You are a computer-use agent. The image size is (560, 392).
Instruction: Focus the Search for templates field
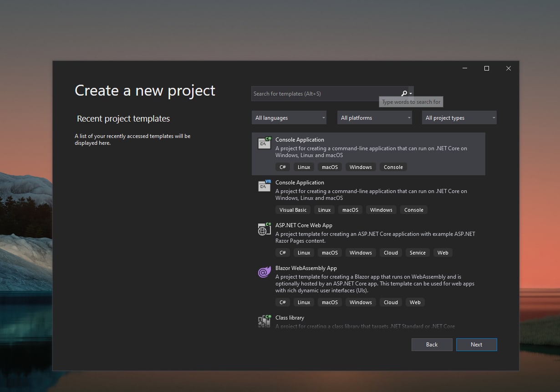pos(332,93)
